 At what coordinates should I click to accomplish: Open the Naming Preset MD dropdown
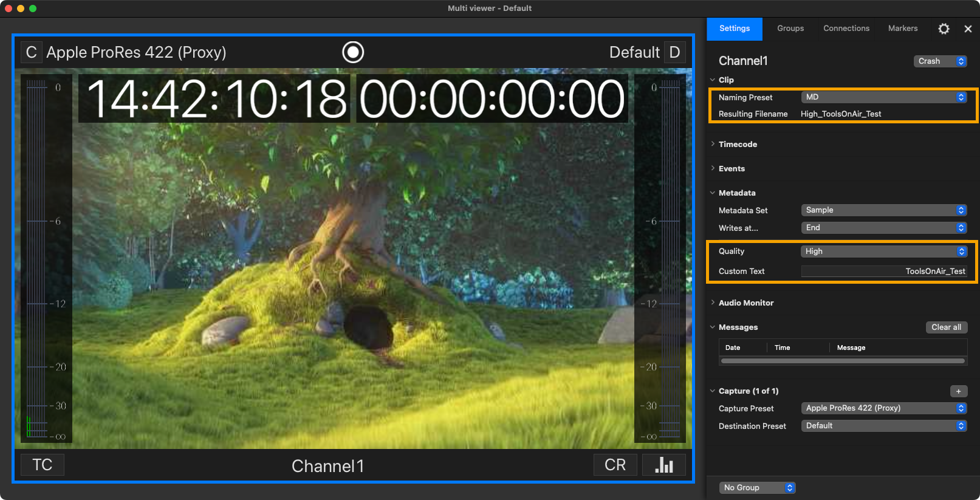[884, 97]
